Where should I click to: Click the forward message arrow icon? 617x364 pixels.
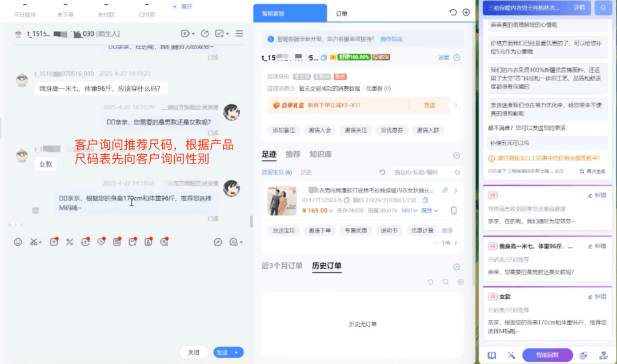tap(218, 242)
